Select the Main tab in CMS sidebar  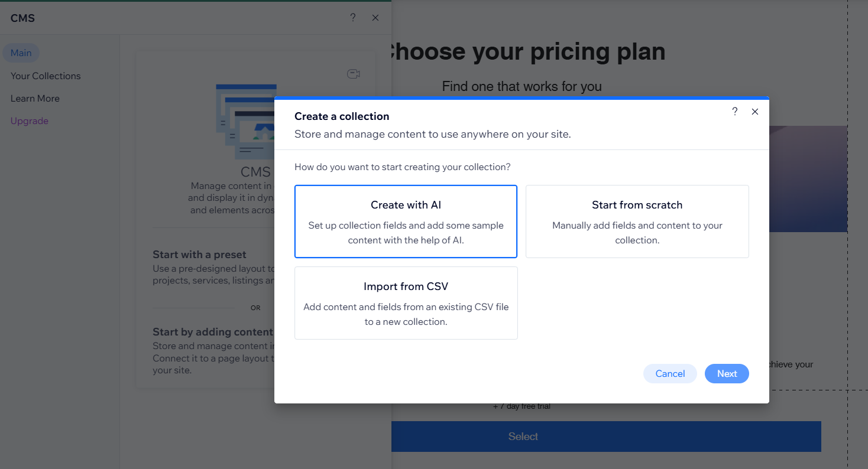pos(21,53)
